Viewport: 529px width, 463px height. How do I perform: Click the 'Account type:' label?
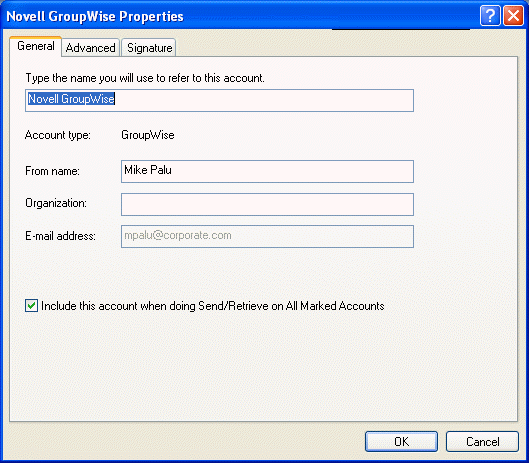pyautogui.click(x=58, y=135)
